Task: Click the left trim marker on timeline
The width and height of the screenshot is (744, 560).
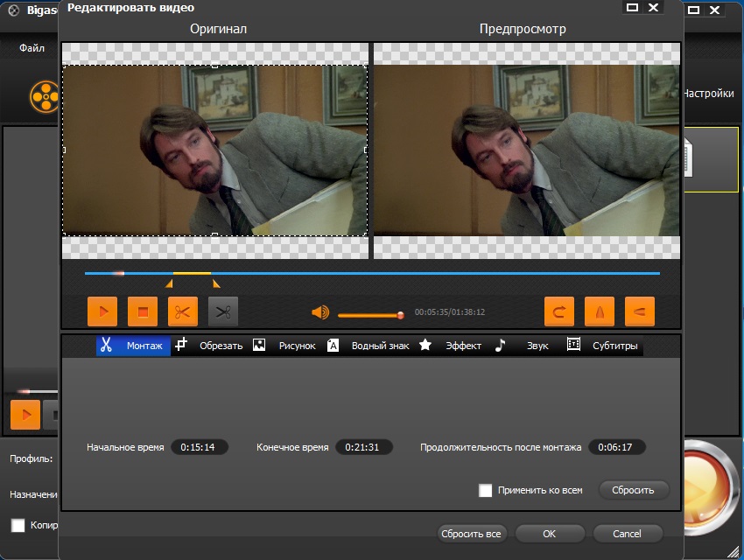Action: point(169,283)
